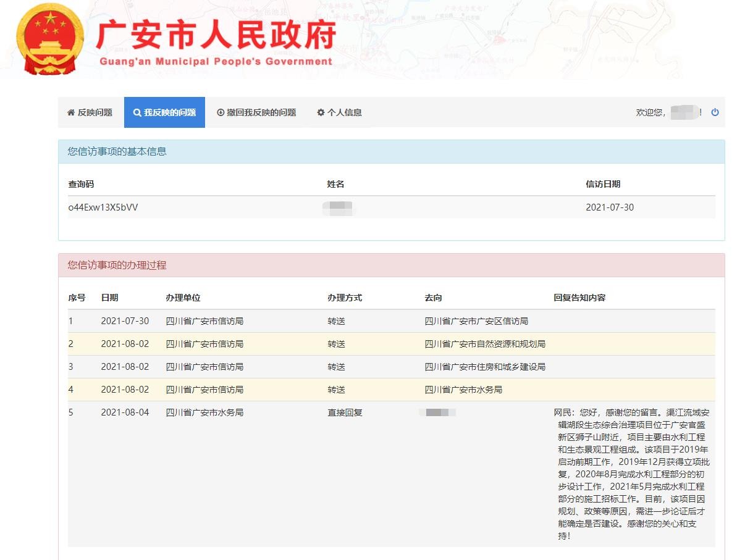Screen dimensions: 753x560
Task: Click the gear icon beside 个人信息
Action: tap(321, 112)
